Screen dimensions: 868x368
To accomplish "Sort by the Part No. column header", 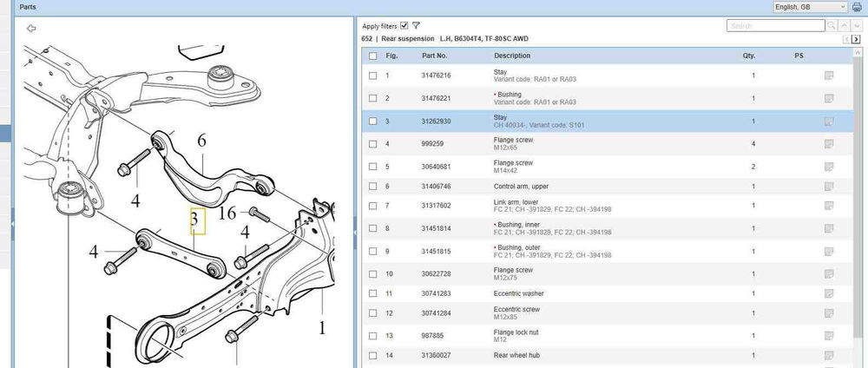I will (x=434, y=56).
